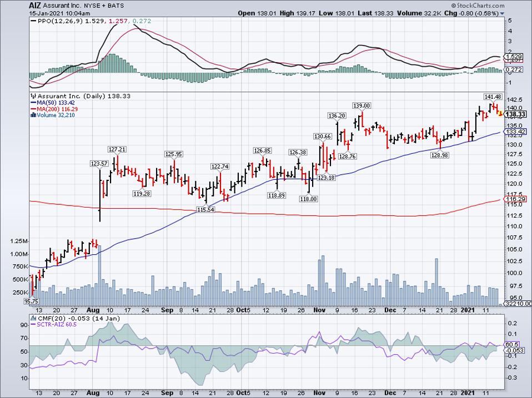Viewport: 532px width, 398px height.
Task: Click the Last 138.33 value in the header
Action: [x=375, y=13]
